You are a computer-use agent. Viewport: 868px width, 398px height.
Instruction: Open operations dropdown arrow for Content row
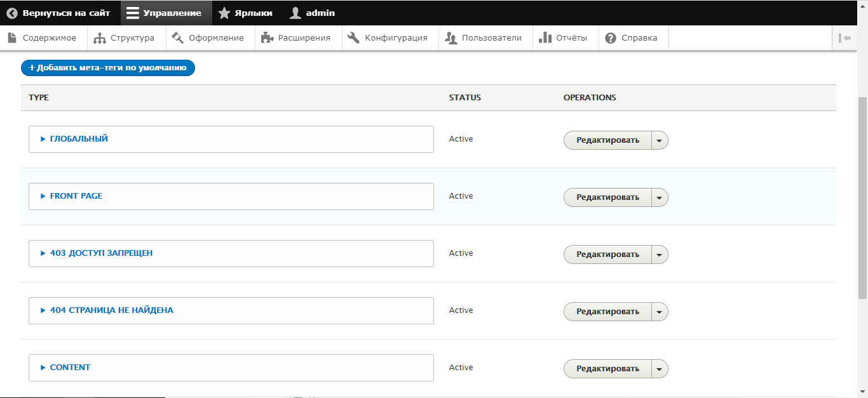coord(660,369)
